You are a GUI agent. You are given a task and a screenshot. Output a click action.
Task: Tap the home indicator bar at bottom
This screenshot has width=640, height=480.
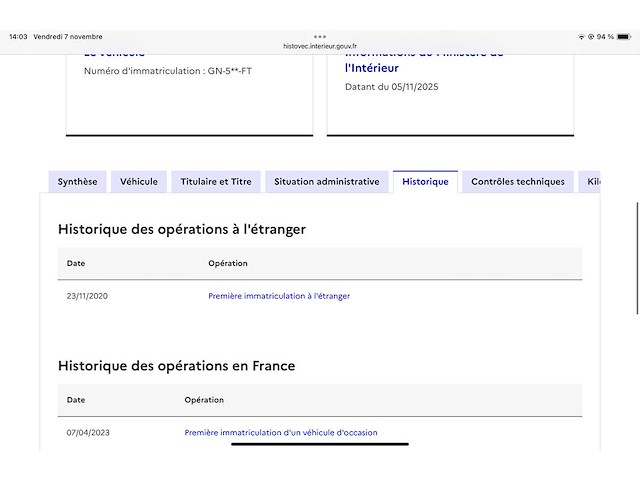(320, 444)
